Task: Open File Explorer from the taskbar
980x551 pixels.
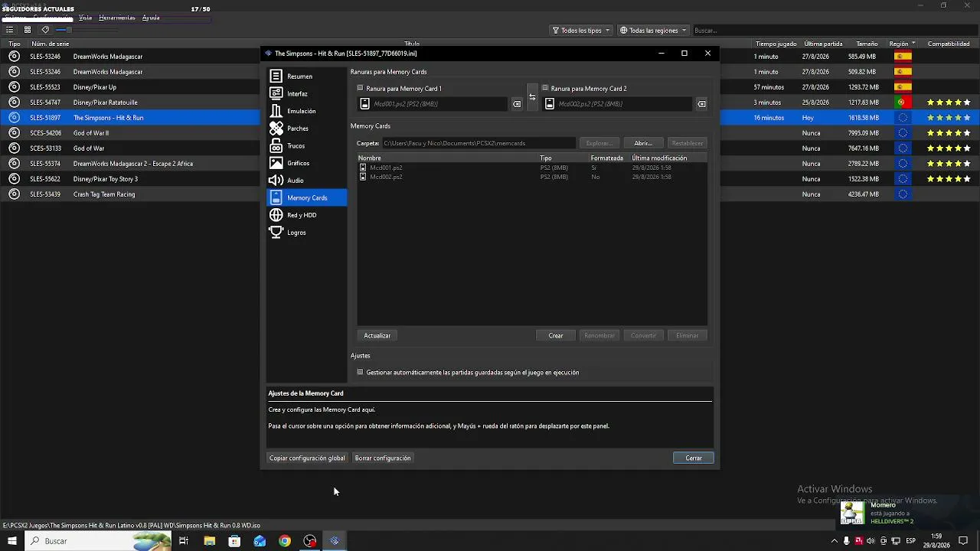Action: coord(209,541)
